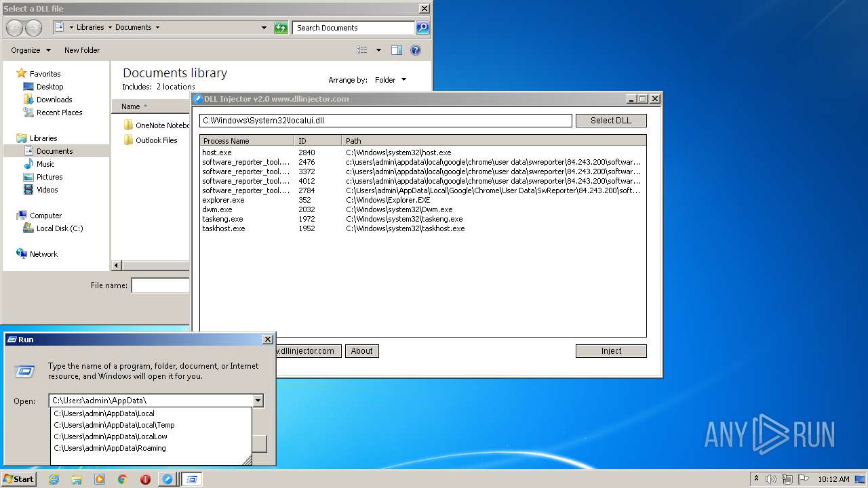This screenshot has height=488, width=868.
Task: Open the Start menu
Action: (19, 479)
